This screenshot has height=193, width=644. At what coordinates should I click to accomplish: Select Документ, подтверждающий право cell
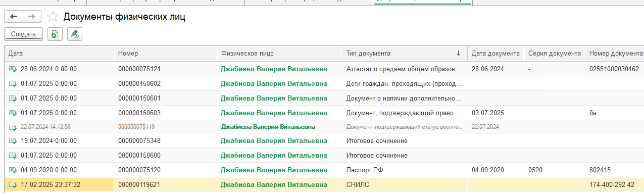tap(404, 113)
